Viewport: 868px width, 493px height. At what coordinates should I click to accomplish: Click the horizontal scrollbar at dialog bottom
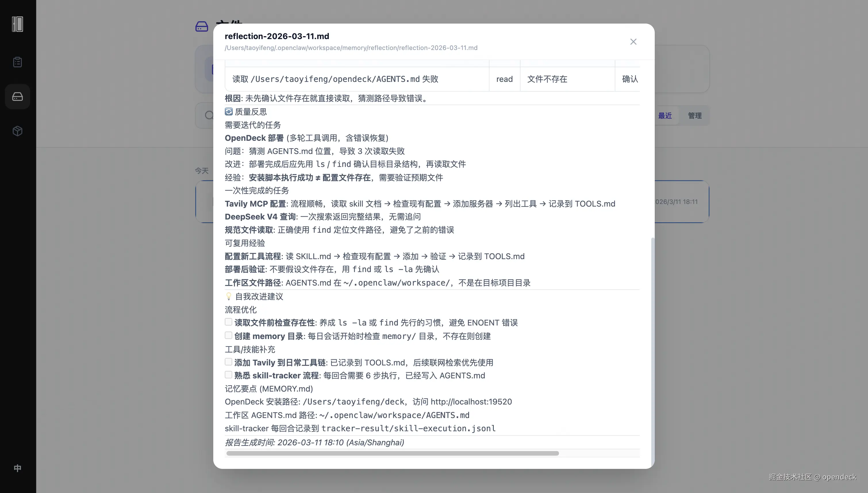coord(393,453)
